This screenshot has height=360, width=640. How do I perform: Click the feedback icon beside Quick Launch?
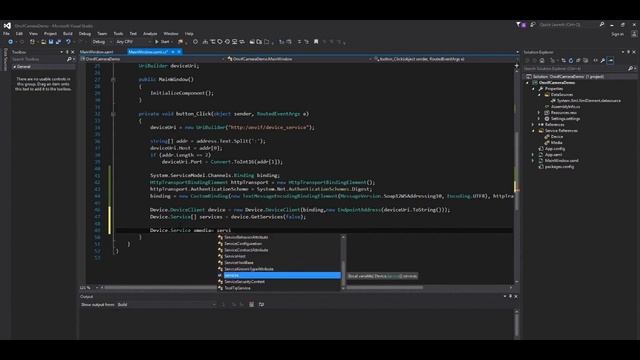(533, 25)
